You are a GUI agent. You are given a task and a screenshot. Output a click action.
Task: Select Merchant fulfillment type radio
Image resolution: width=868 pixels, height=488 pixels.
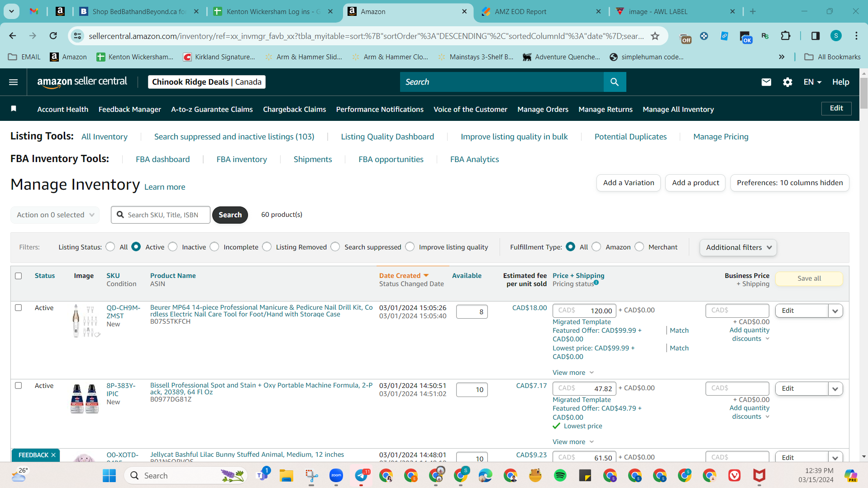[639, 247]
